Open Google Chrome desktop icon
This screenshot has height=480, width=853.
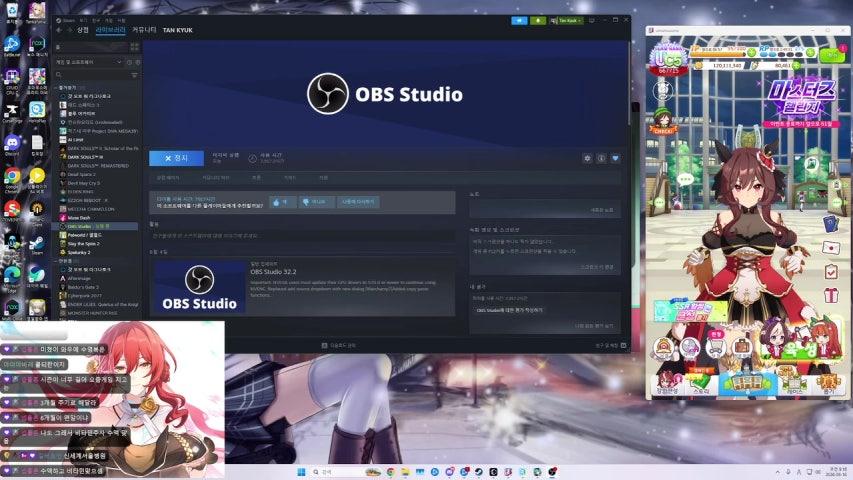(12, 180)
